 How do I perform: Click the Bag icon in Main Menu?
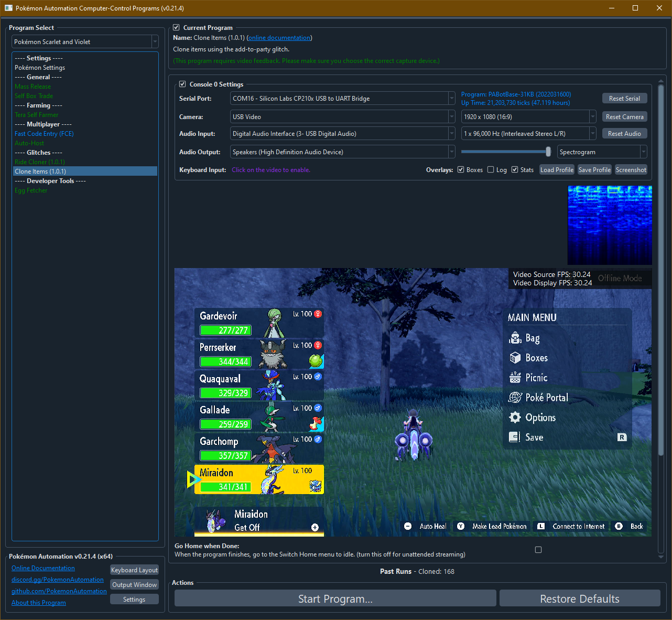[515, 338]
